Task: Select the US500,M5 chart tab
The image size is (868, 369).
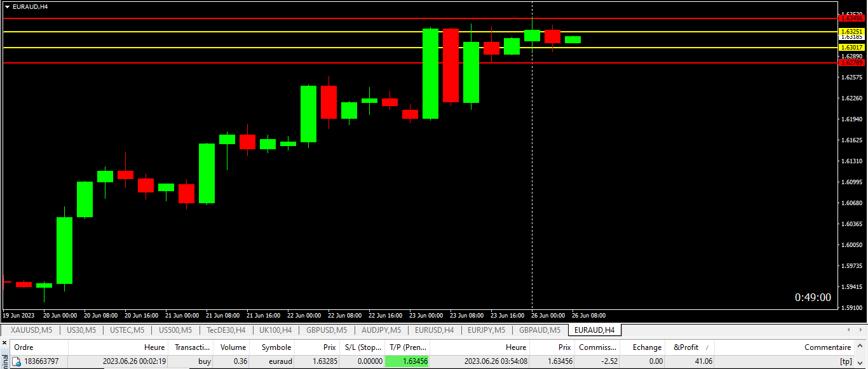Action: [175, 330]
